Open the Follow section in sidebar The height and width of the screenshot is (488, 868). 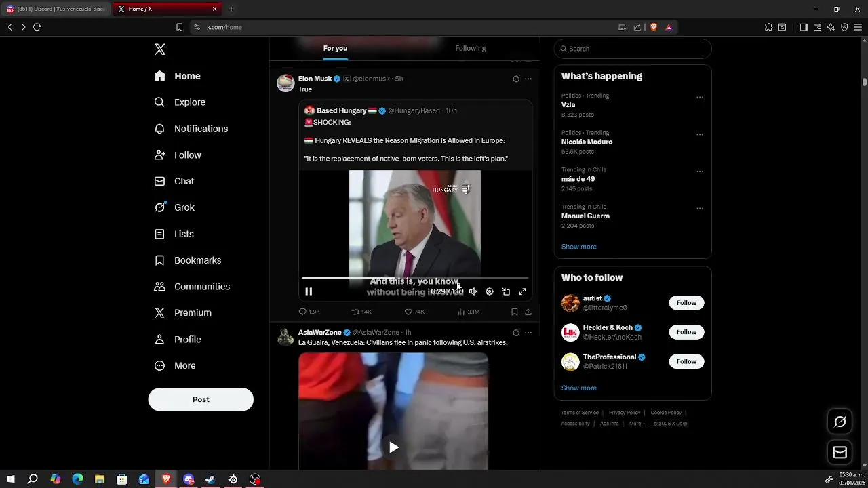[x=178, y=155]
